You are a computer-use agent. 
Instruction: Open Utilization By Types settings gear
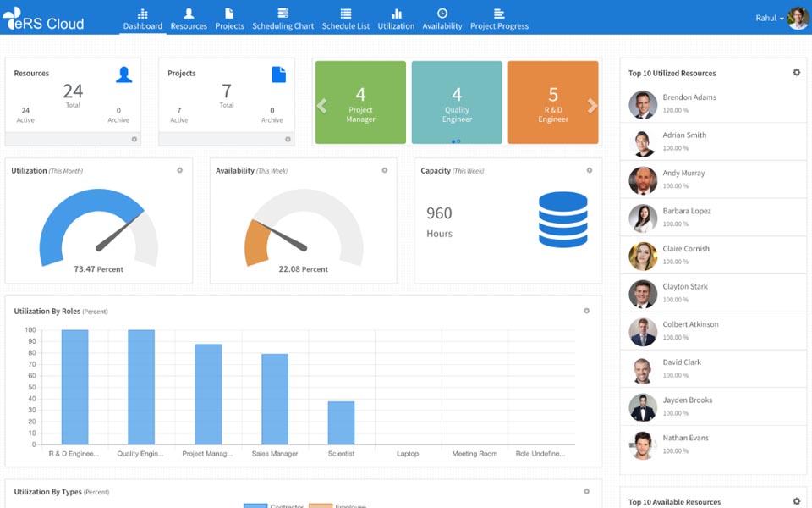pyautogui.click(x=586, y=491)
